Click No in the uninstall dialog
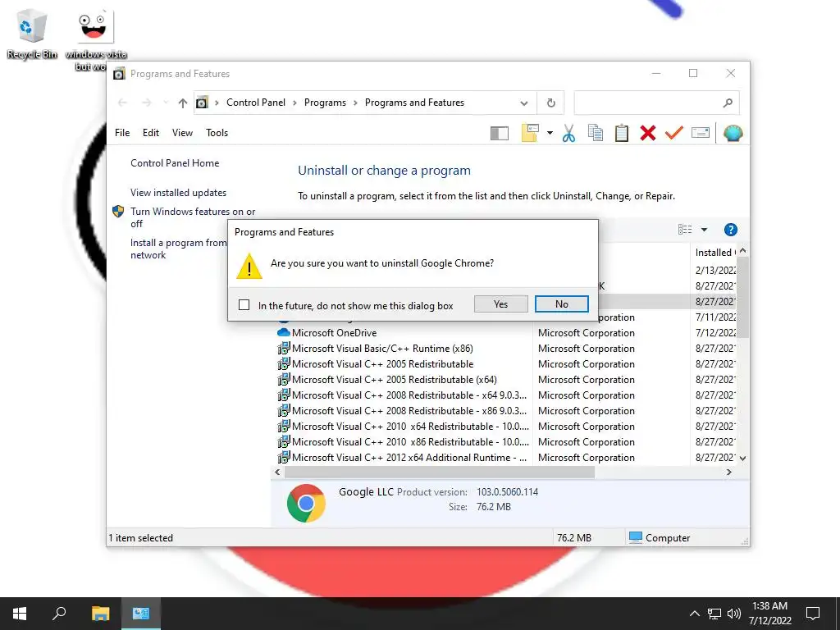 [x=561, y=304]
